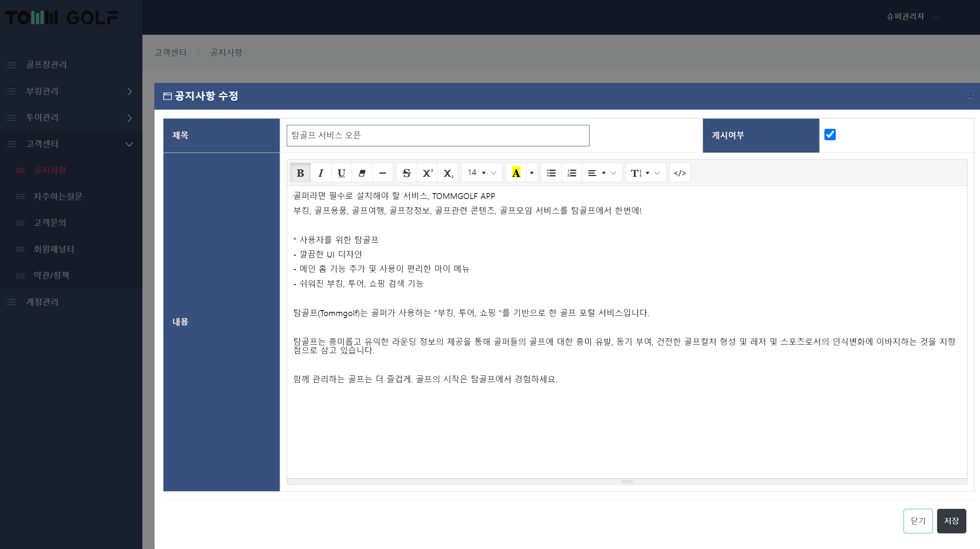Apply superscript formatting

[427, 173]
